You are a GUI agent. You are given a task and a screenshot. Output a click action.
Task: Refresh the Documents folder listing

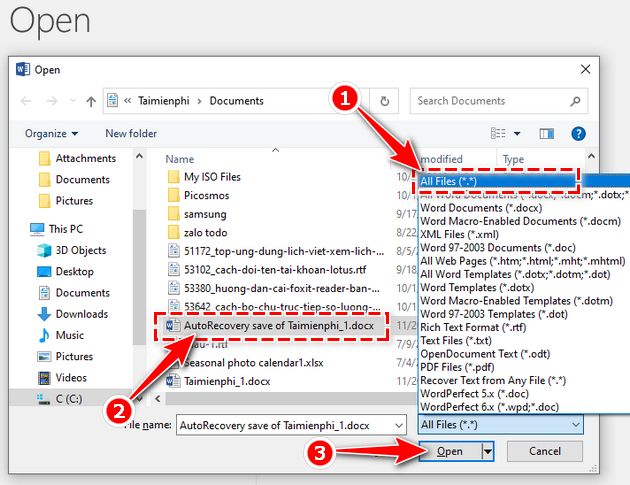385,101
